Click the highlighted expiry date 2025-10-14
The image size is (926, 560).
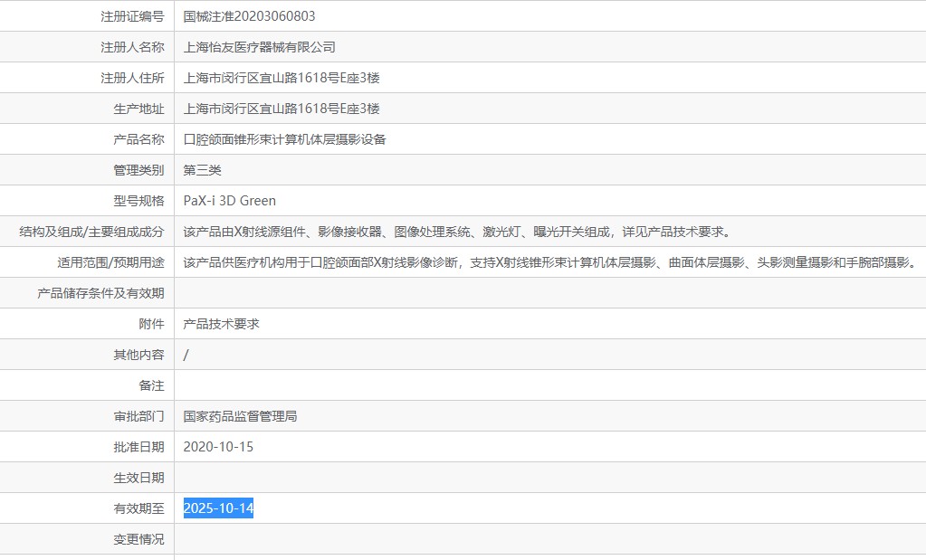tap(218, 508)
